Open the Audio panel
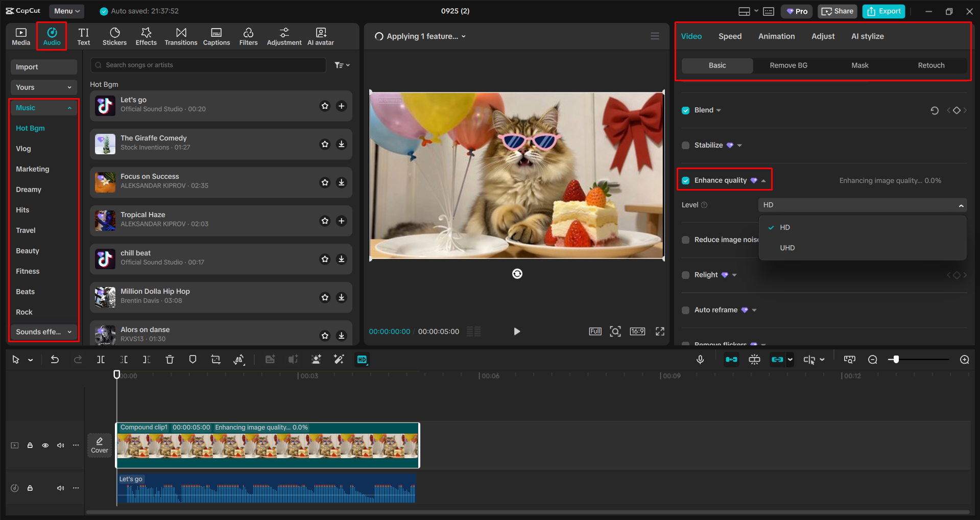 [52, 36]
